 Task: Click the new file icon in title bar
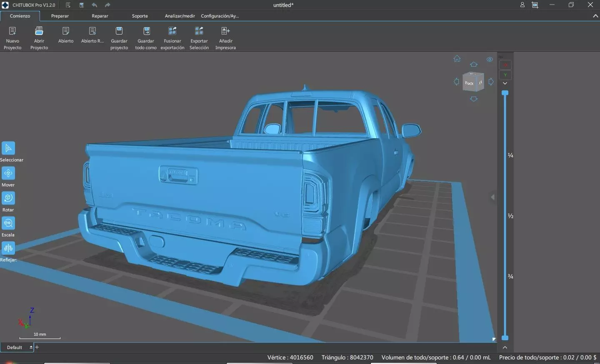[68, 5]
